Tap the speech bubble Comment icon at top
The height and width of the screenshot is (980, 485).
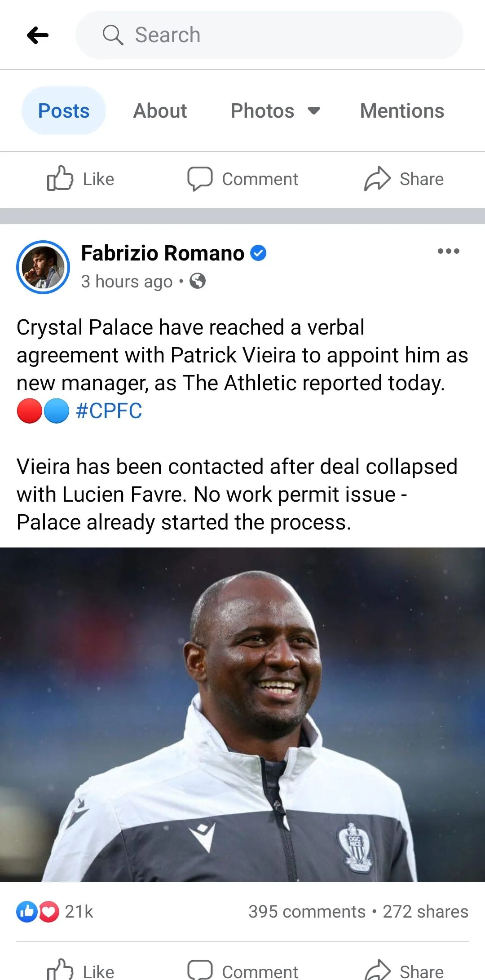point(199,179)
